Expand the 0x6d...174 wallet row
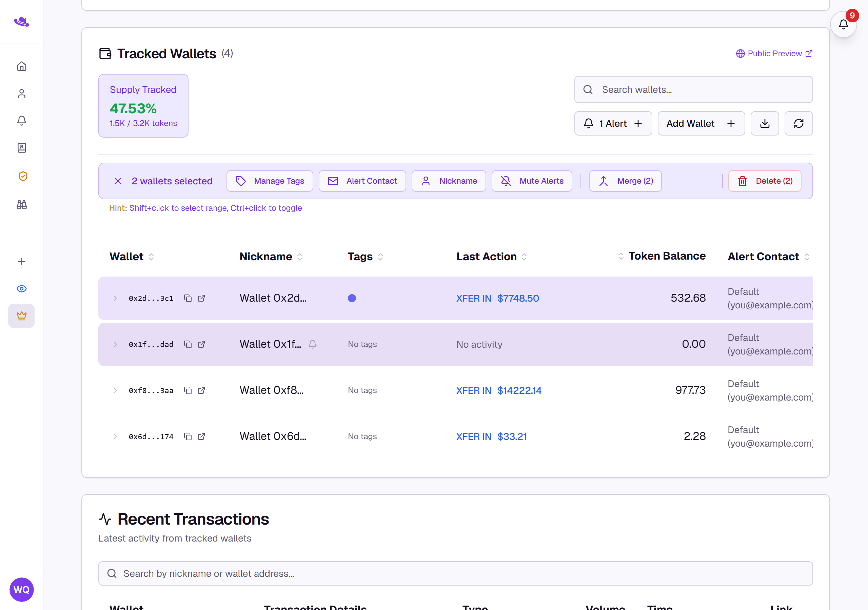The image size is (868, 610). (x=115, y=436)
